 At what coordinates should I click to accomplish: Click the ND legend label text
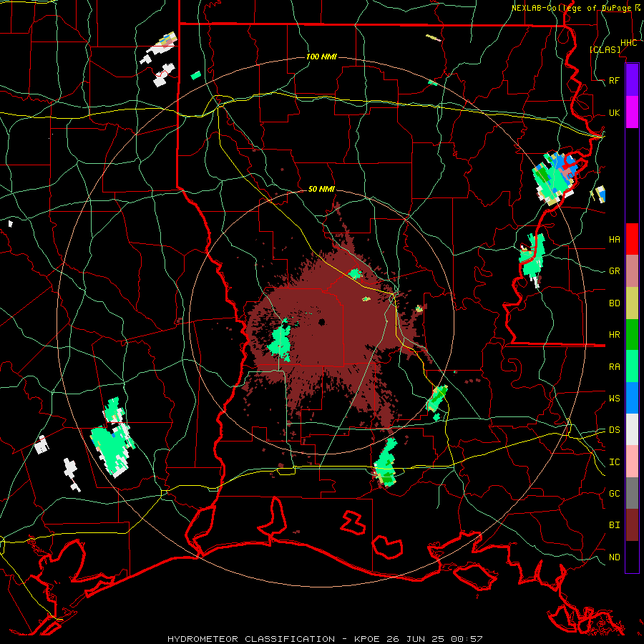click(614, 557)
